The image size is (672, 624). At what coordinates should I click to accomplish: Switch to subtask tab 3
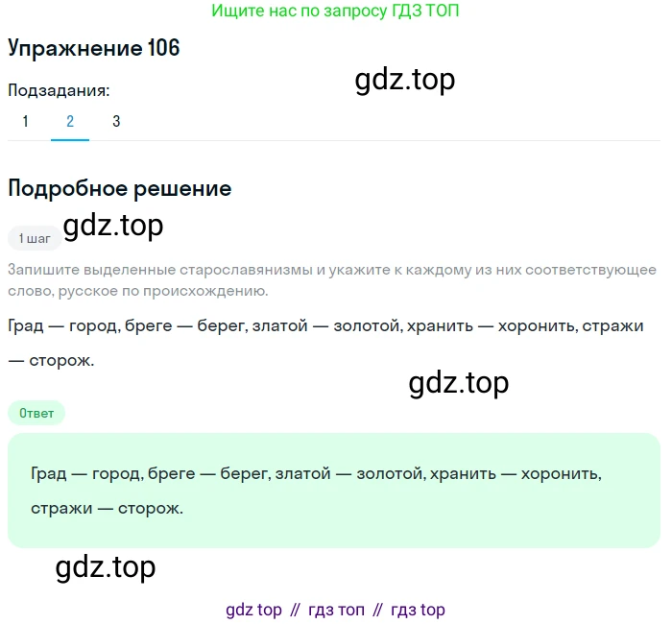click(x=116, y=122)
